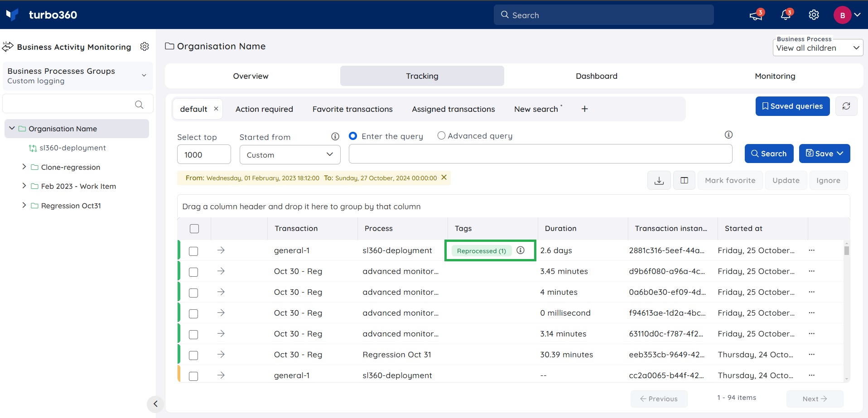Check the 30.39 minutes row checkbox
Image resolution: width=868 pixels, height=418 pixels.
pyautogui.click(x=193, y=355)
